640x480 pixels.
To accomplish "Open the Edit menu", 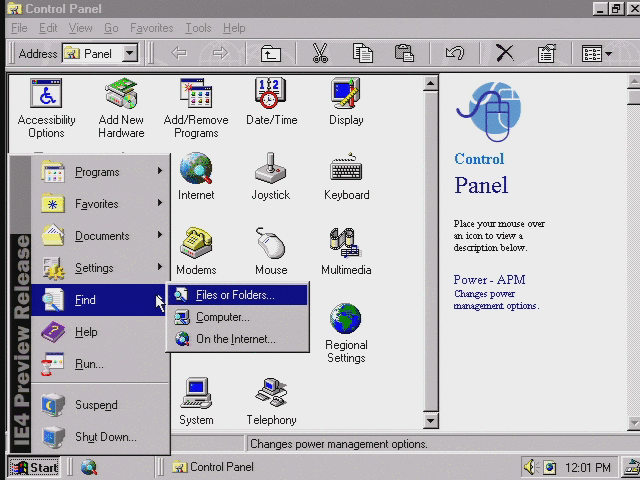I will (x=48, y=28).
